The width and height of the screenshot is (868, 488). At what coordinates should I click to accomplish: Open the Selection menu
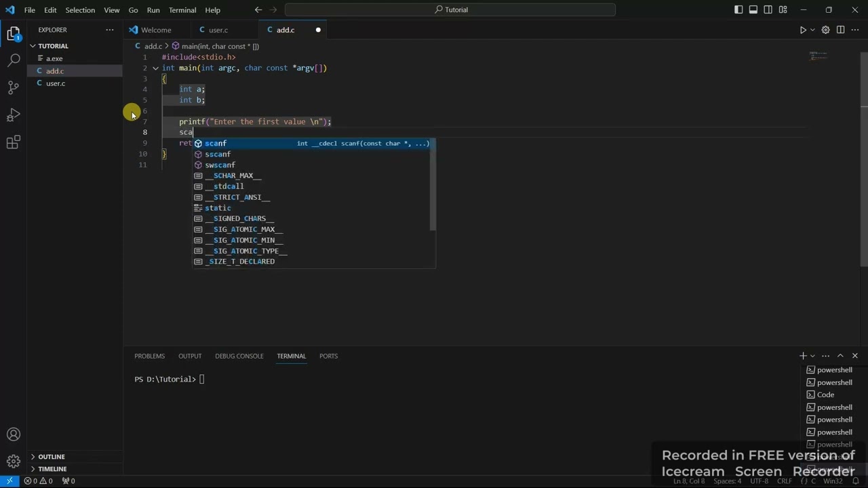80,9
